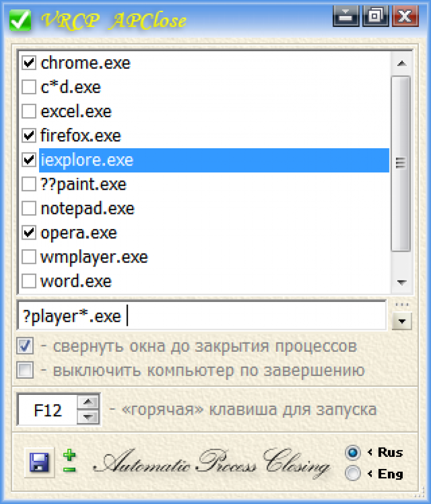Restore the window using title bar button
Viewport: 431px width, 504px height.
376,16
